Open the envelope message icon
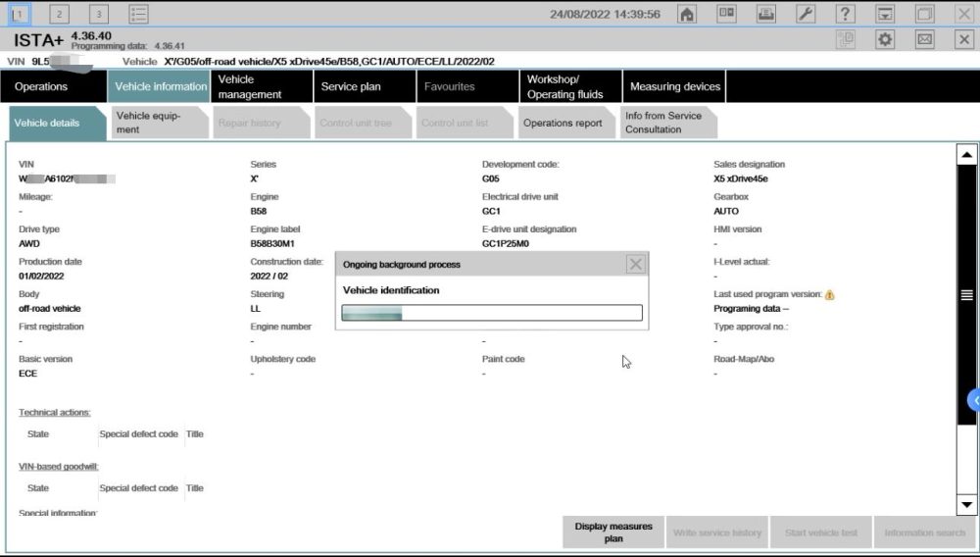980x557 pixels. (x=924, y=39)
